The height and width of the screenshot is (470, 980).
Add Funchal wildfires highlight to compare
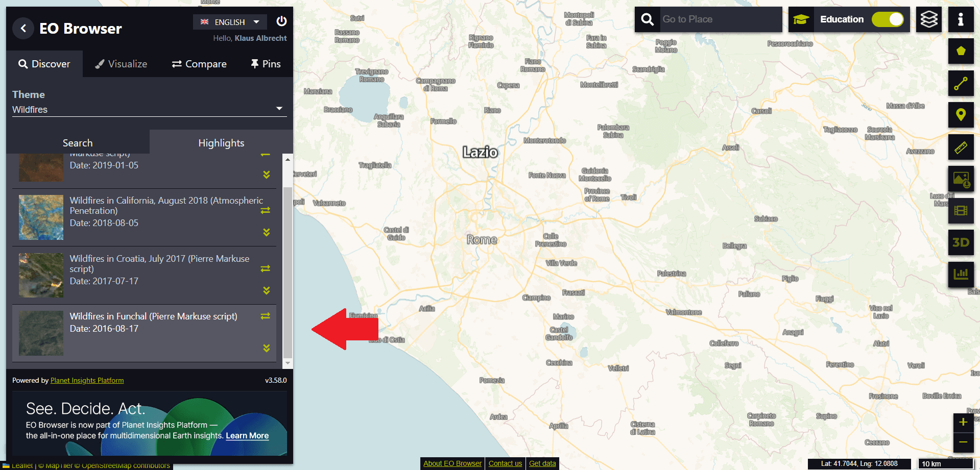265,316
